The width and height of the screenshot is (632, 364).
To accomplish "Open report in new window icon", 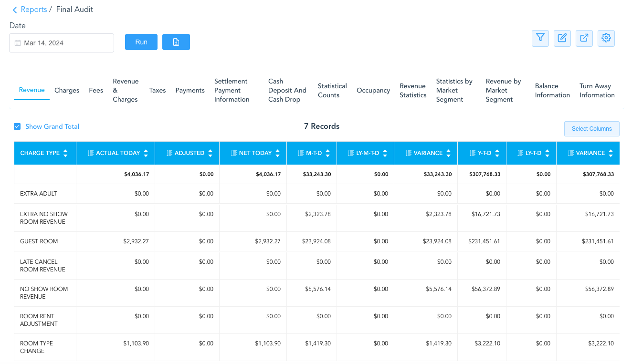I will (584, 38).
